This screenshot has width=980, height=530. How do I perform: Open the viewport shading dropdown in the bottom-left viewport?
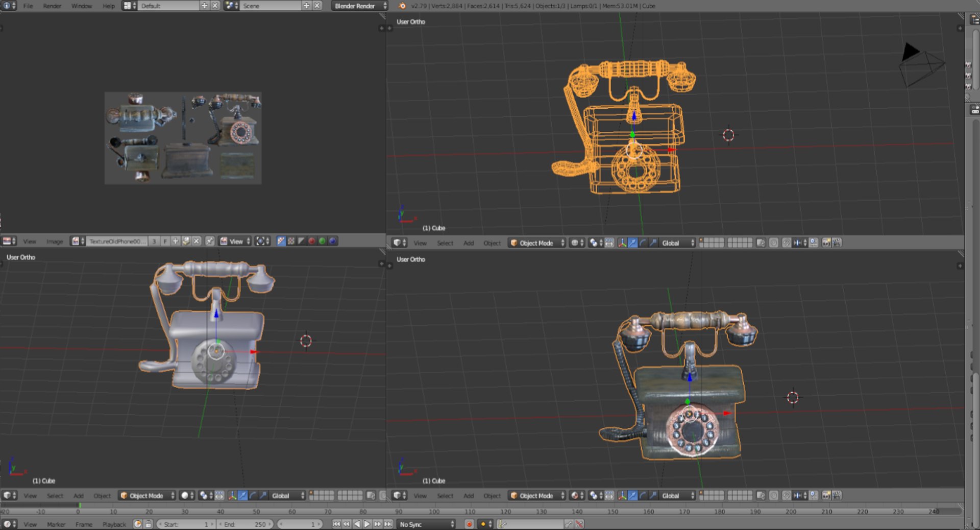click(187, 496)
